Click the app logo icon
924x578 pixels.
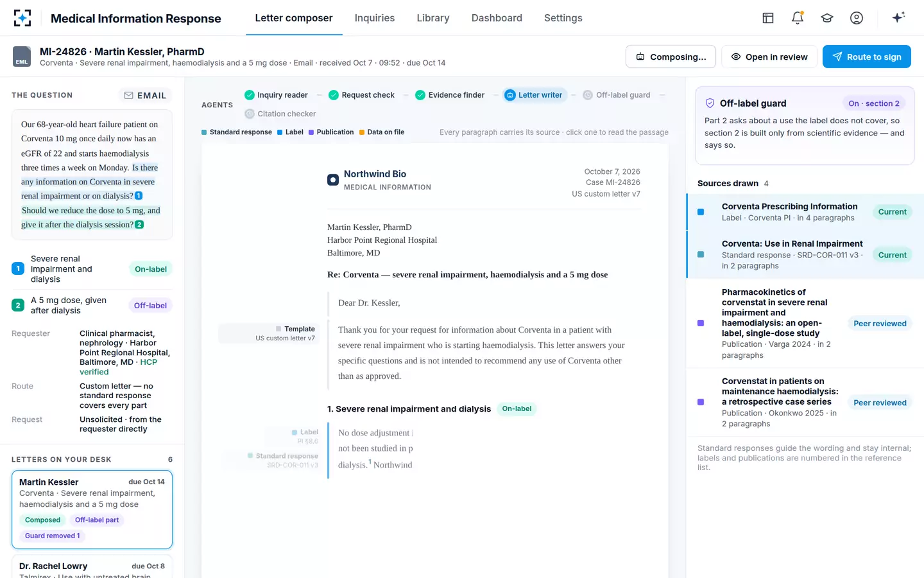(22, 18)
